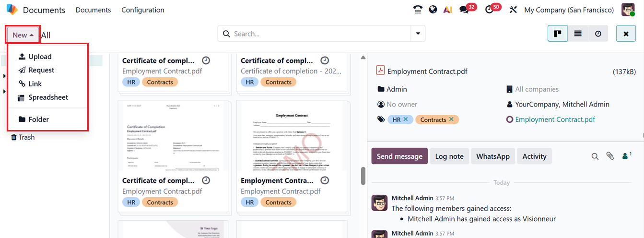
Task: Choose Spreadsheet from the New menu
Action: click(x=48, y=97)
